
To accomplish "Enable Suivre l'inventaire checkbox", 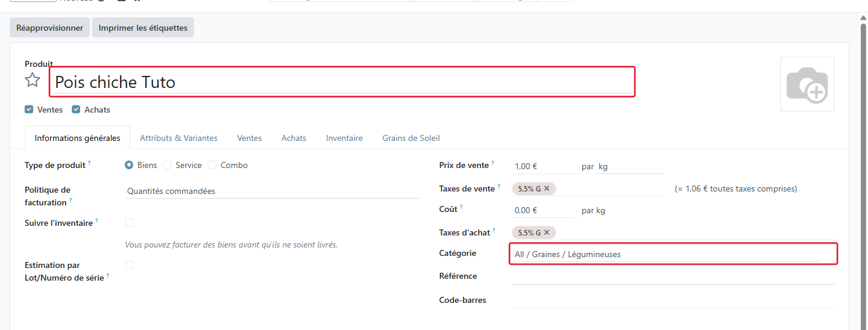I will click(x=129, y=223).
